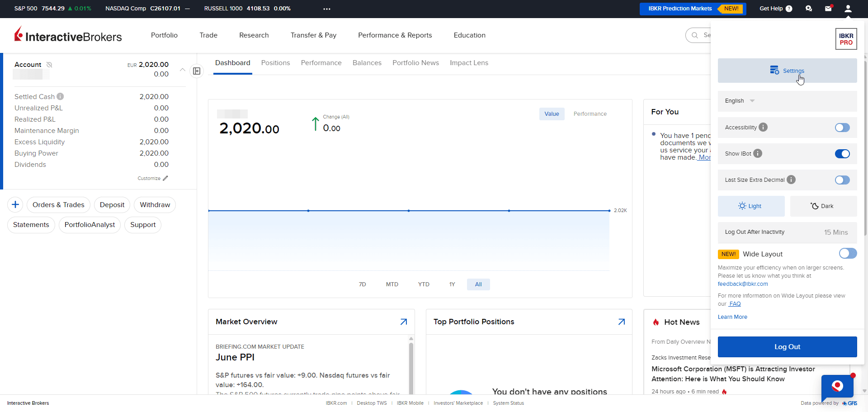Enable the Wide Layout toggle
Image resolution: width=868 pixels, height=412 pixels.
pos(848,253)
